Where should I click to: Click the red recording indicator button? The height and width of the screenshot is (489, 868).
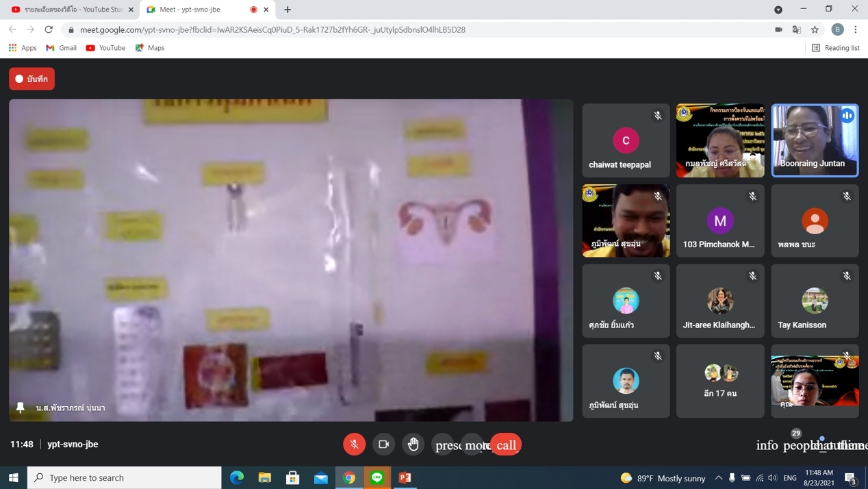(x=31, y=79)
